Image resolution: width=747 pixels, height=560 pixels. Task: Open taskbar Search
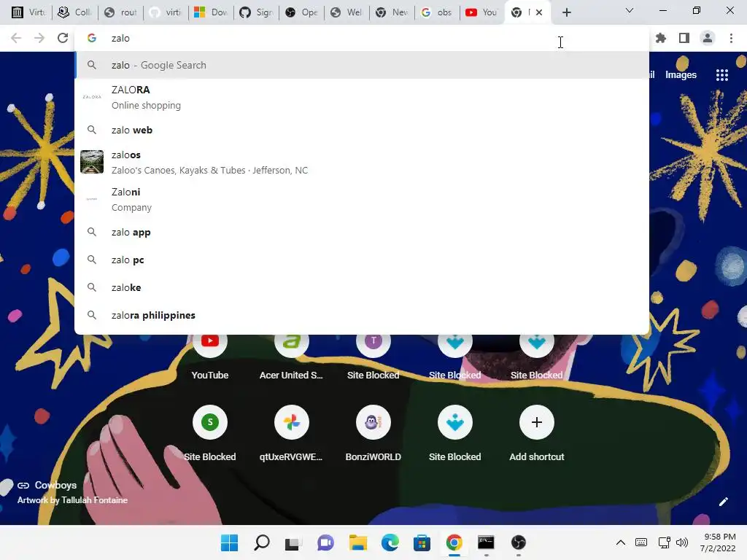point(261,542)
